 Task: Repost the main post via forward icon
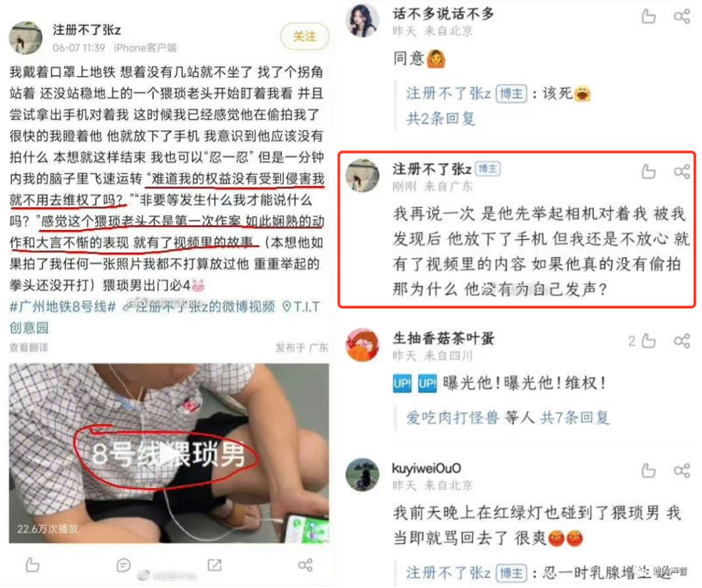click(x=214, y=565)
